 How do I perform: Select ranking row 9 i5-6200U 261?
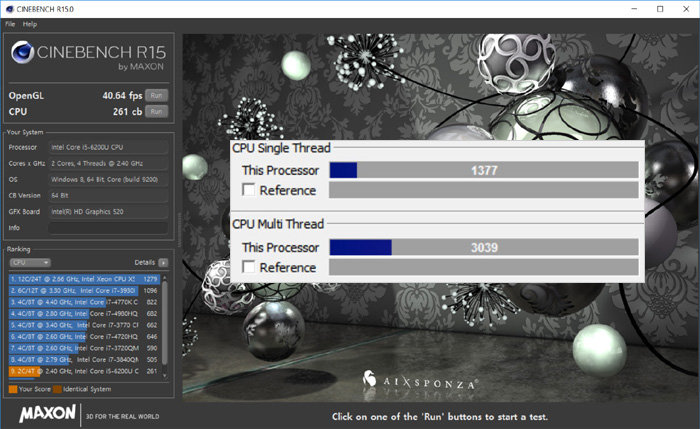click(x=84, y=371)
